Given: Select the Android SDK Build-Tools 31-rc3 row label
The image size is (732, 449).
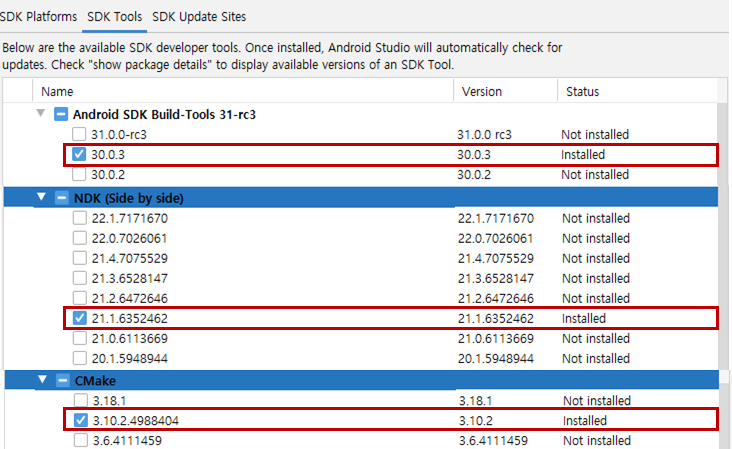Looking at the screenshot, I should tap(164, 114).
